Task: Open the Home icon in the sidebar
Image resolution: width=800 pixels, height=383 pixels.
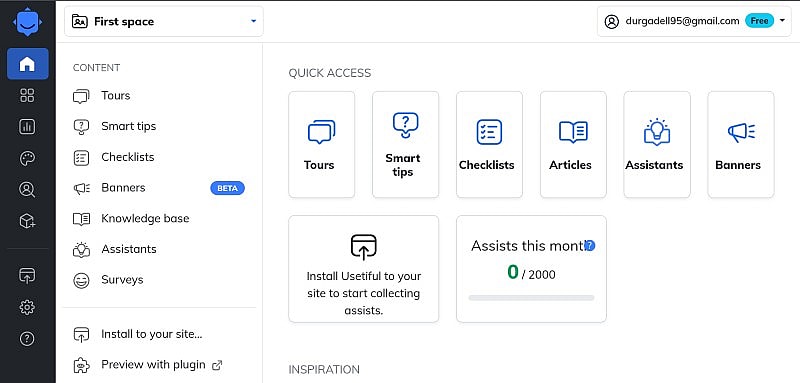Action: [28, 64]
